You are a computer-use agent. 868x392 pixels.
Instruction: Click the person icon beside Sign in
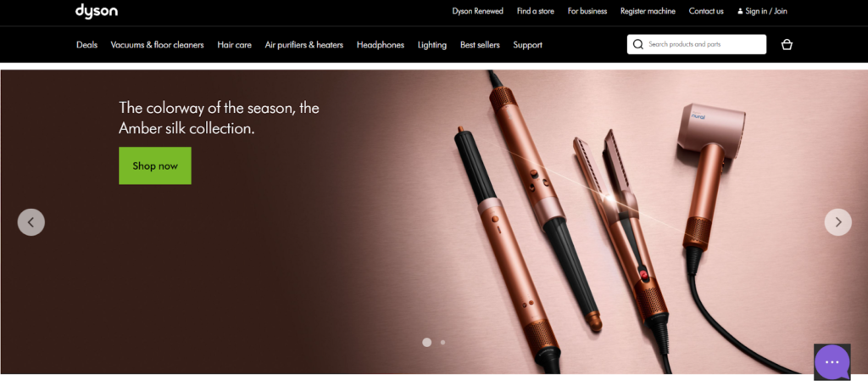(x=740, y=11)
